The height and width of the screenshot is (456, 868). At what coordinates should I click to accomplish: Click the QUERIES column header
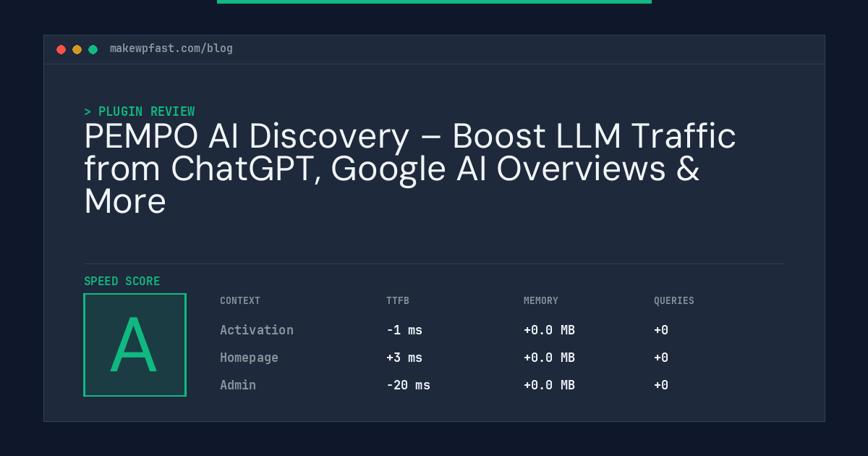coord(674,301)
